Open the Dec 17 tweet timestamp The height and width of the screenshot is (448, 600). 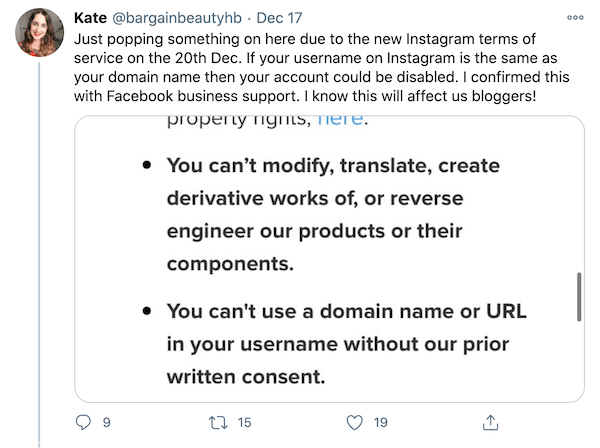point(279,18)
